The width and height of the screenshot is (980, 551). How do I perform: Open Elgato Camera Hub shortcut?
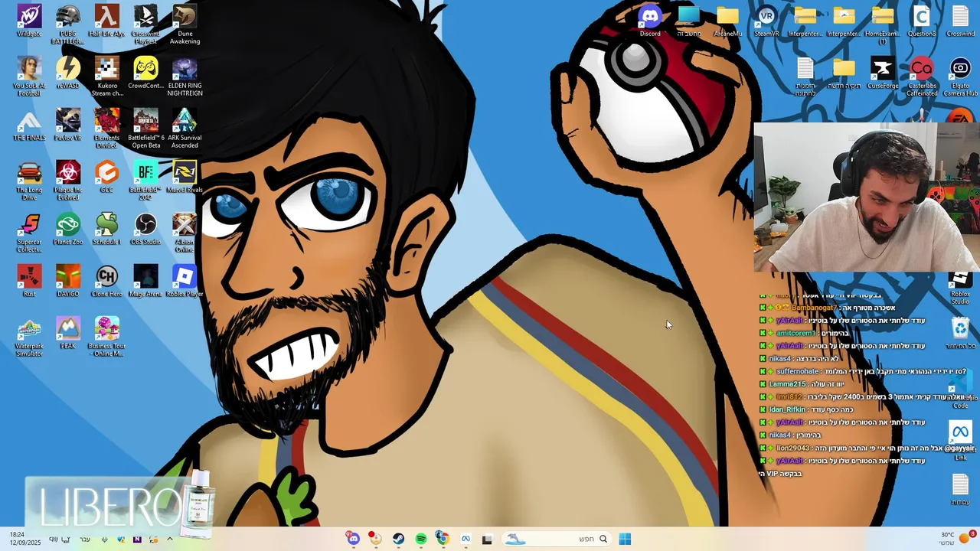961,76
